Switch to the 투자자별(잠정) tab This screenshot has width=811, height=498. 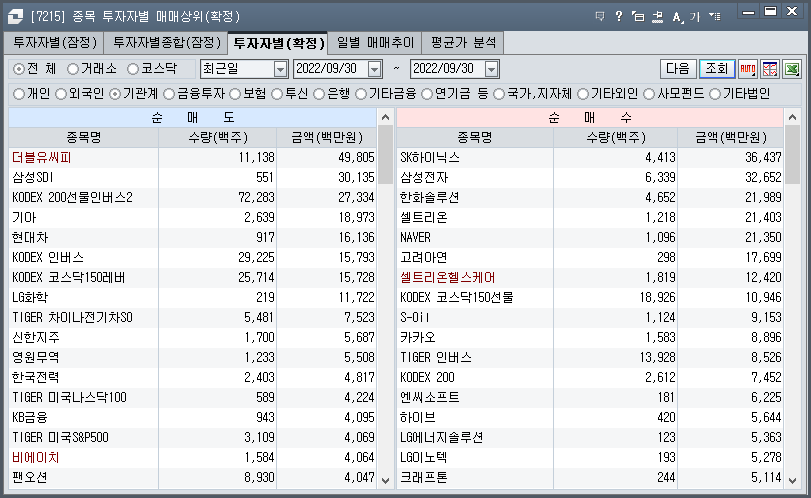[54, 43]
